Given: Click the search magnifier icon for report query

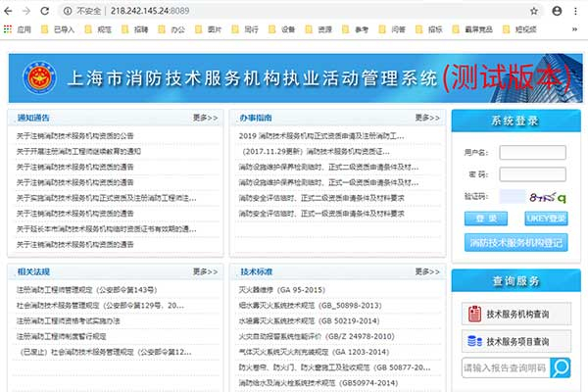Looking at the screenshot, I should tap(560, 367).
